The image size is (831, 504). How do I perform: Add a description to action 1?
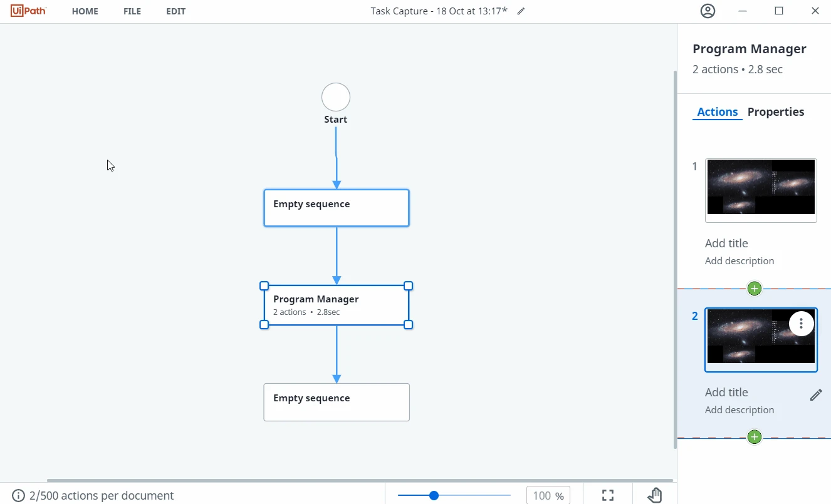tap(740, 261)
